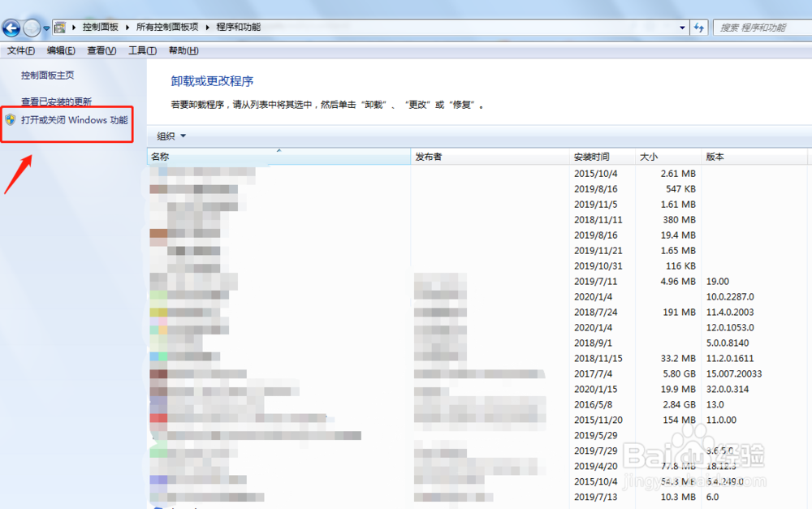Image resolution: width=812 pixels, height=509 pixels.
Task: Expand arrow after 控制面板 breadcrumb
Action: click(127, 28)
